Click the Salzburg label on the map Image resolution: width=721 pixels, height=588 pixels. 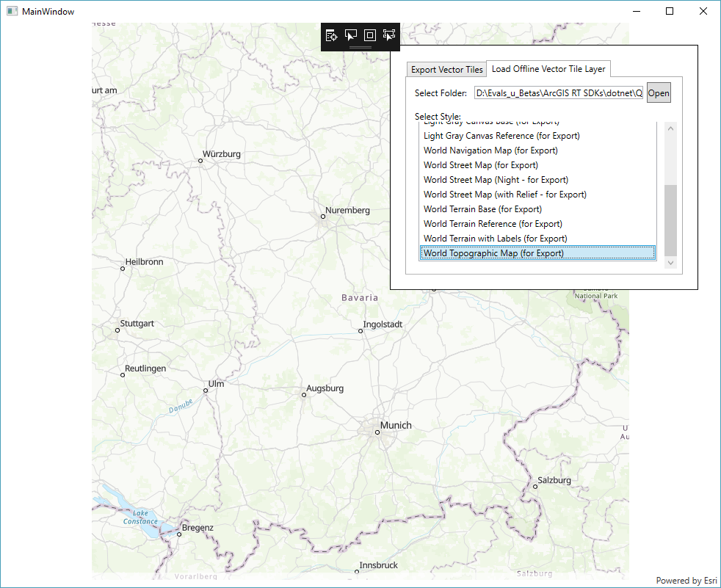coord(554,480)
